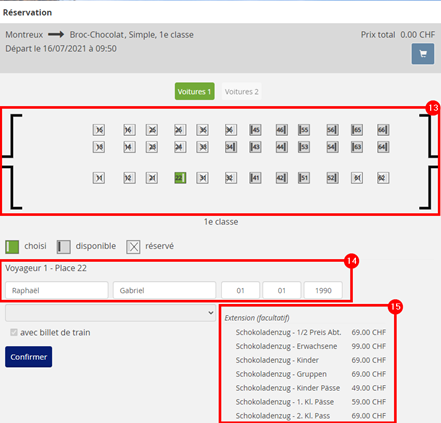Click the birth year field 1990
Screen dimensions: 441x423
coord(323,290)
